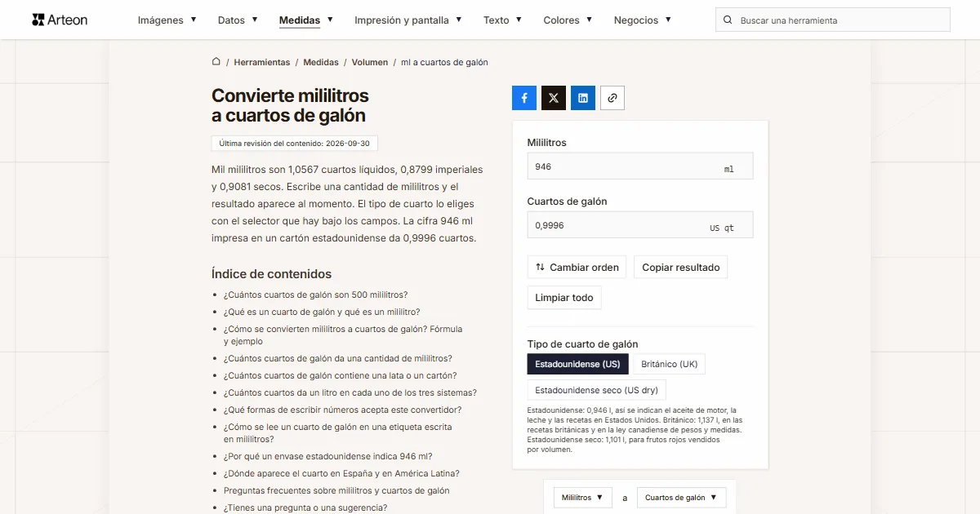Screen dimensions: 980x514
Task: Open Preguntas frecuentes contents link
Action: [336, 490]
